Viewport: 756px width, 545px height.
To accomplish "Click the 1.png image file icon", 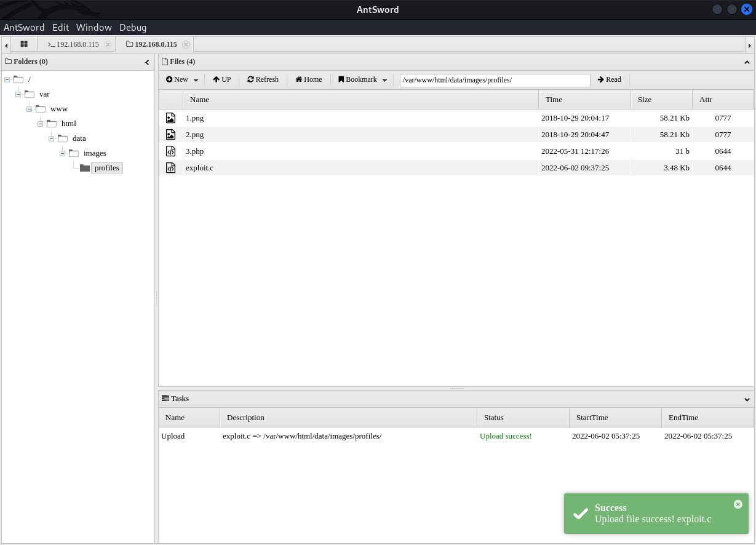I will click(x=171, y=117).
